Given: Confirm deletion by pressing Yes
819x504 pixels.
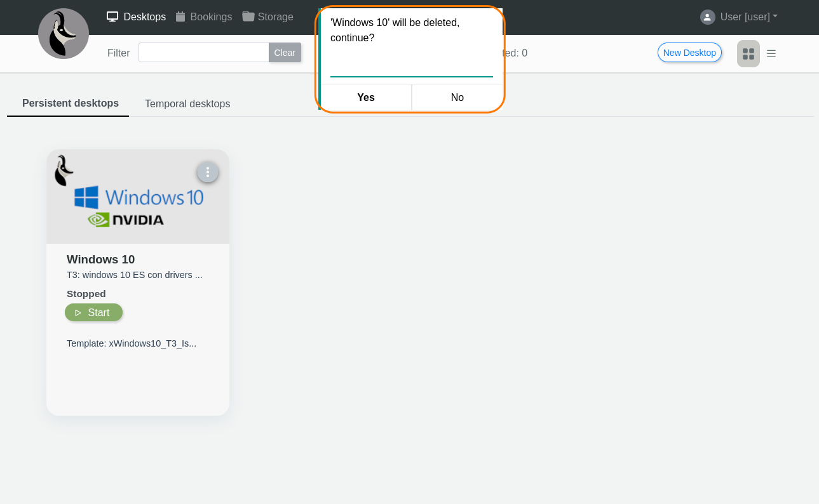Looking at the screenshot, I should tap(366, 97).
